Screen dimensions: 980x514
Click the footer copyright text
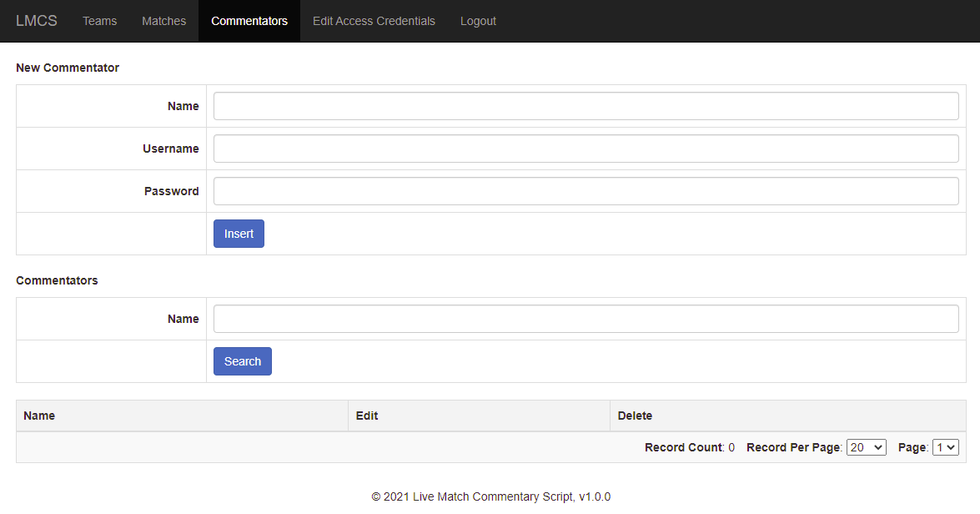click(x=490, y=496)
